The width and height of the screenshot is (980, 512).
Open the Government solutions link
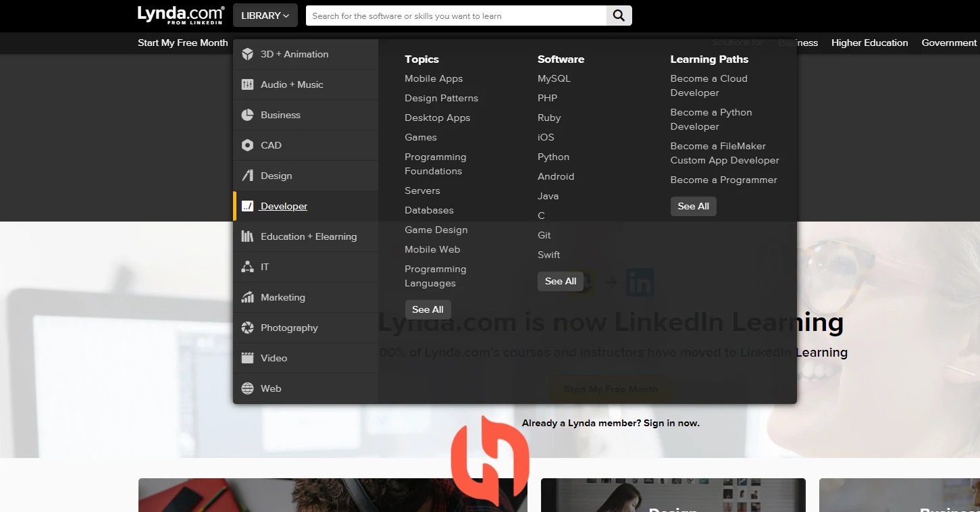[x=949, y=43]
